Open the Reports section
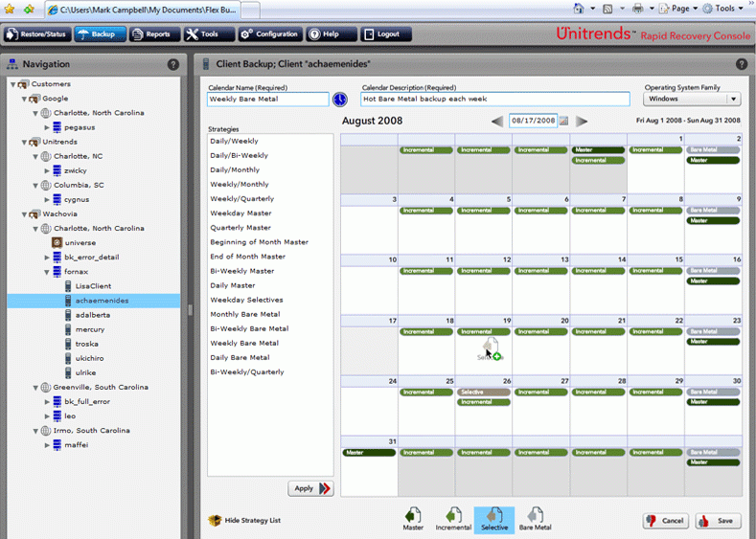Screen dimensions: 756x539 pyautogui.click(x=154, y=34)
